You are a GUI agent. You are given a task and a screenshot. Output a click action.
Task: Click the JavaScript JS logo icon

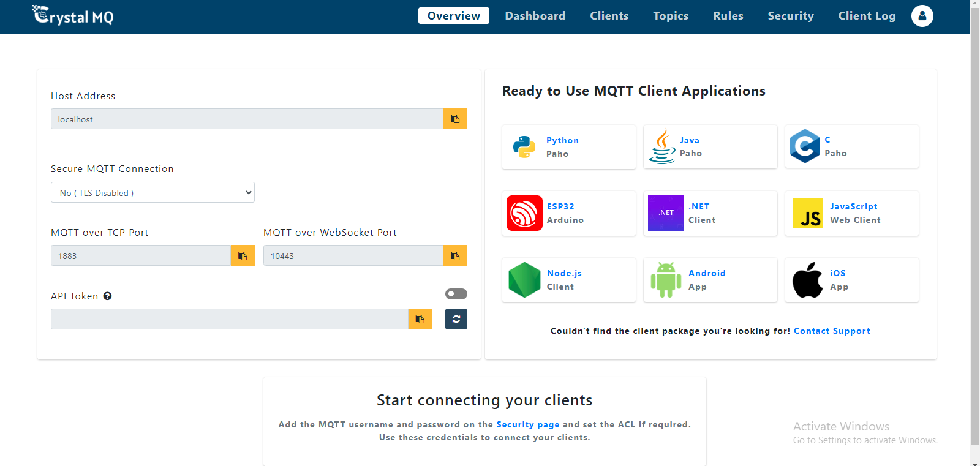coord(808,213)
